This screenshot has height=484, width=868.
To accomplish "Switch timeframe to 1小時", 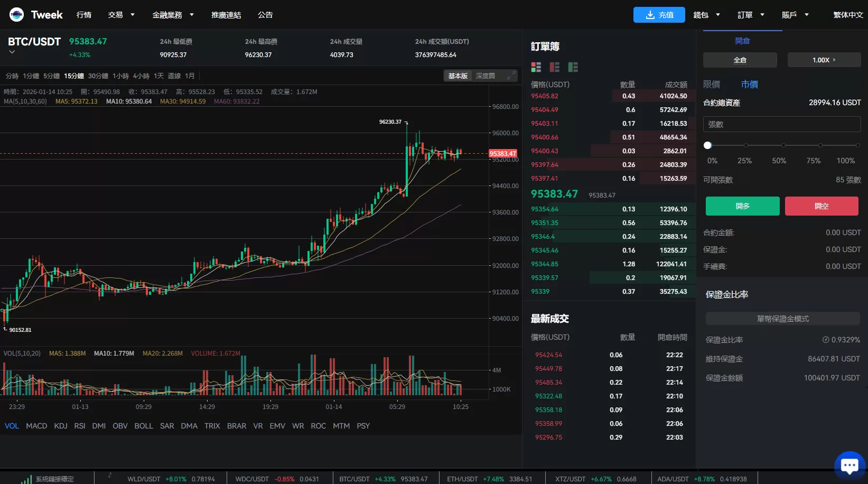I will pyautogui.click(x=120, y=76).
